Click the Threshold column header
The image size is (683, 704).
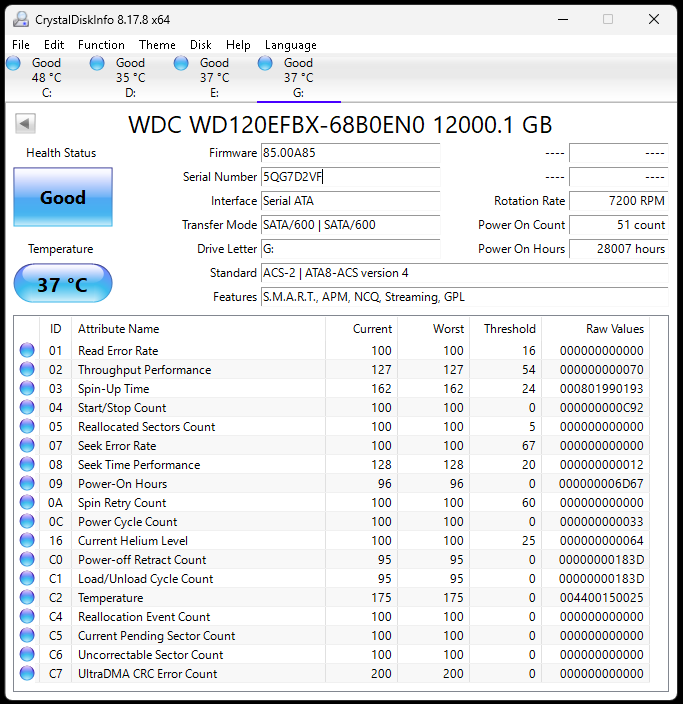click(x=506, y=329)
